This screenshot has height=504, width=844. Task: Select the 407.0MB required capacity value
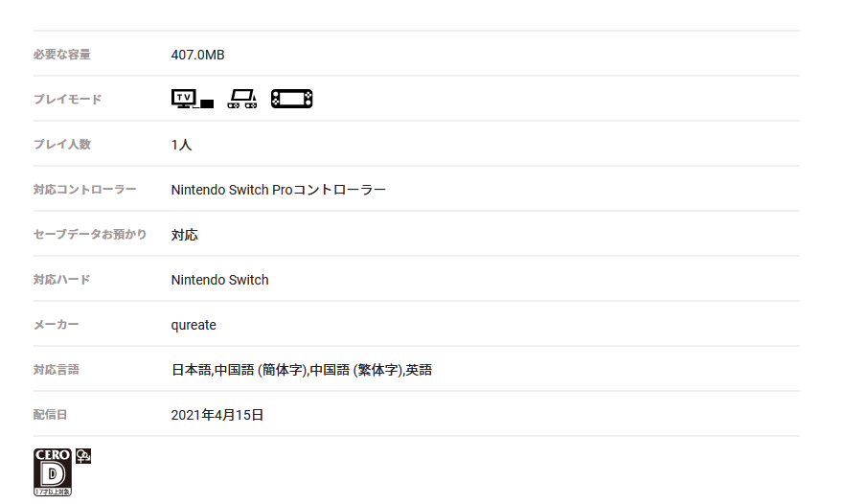tap(197, 55)
